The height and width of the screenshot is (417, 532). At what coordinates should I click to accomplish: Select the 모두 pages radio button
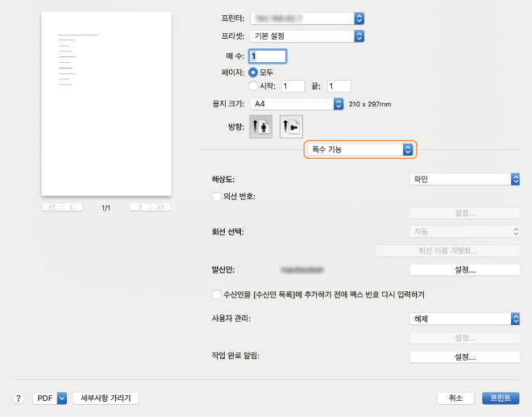click(x=253, y=73)
